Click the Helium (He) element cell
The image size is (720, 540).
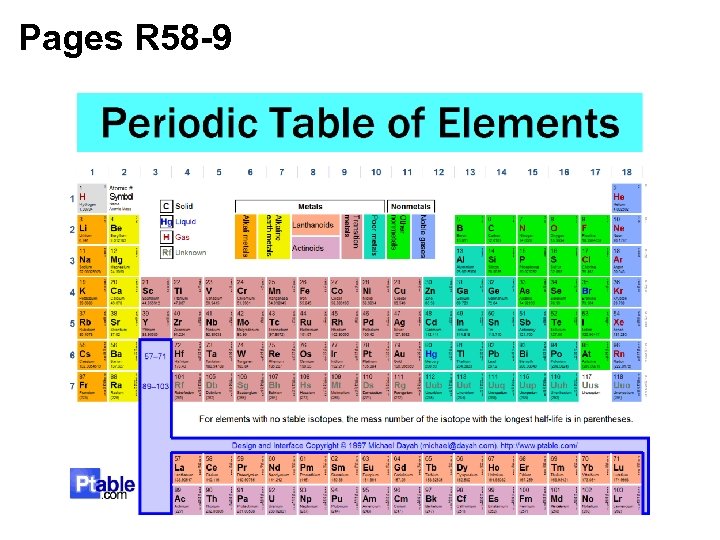pos(626,198)
